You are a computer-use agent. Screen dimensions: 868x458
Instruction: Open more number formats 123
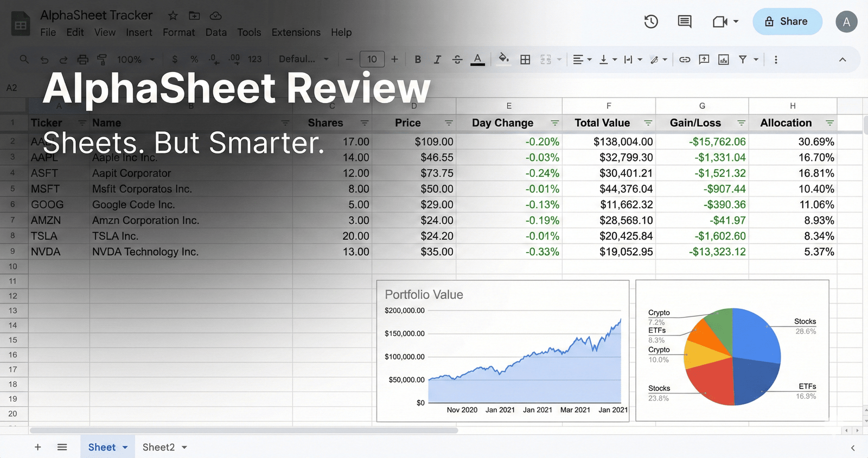[254, 60]
